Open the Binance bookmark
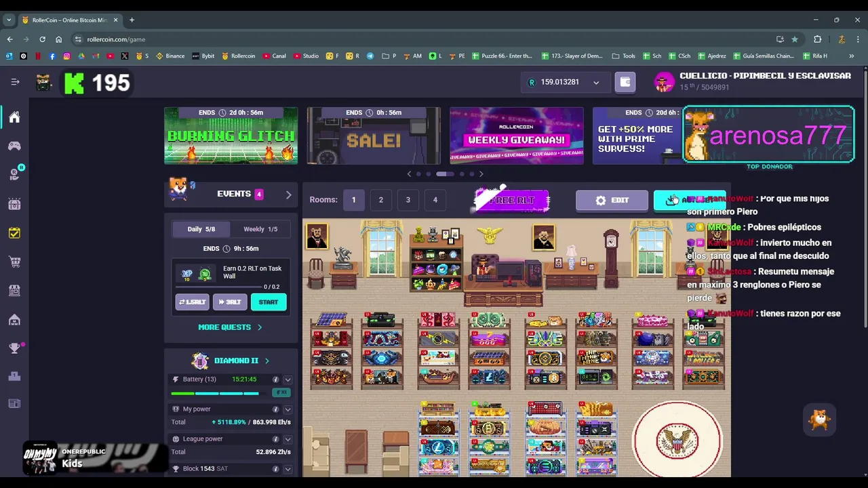 tap(170, 56)
